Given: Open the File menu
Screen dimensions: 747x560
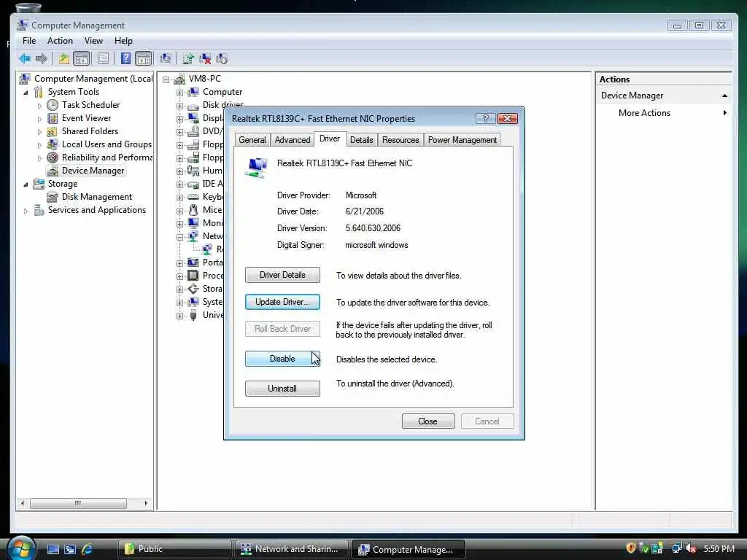Looking at the screenshot, I should click(29, 41).
